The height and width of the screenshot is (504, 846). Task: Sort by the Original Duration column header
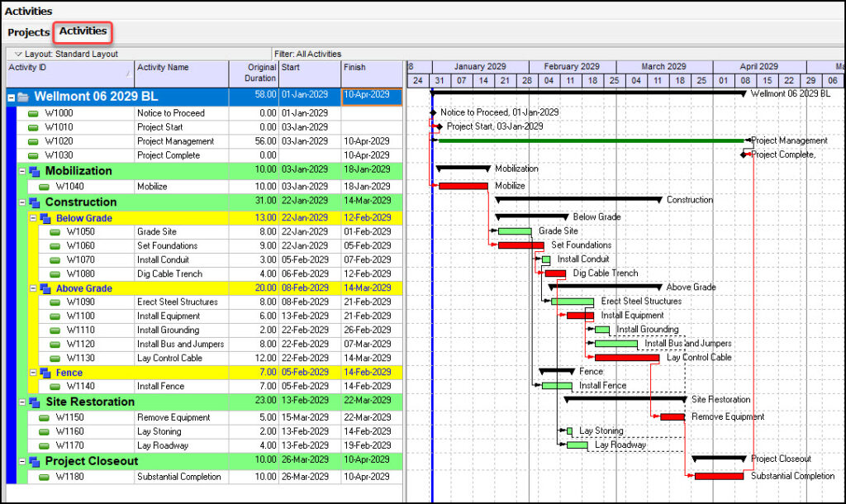pyautogui.click(x=254, y=74)
